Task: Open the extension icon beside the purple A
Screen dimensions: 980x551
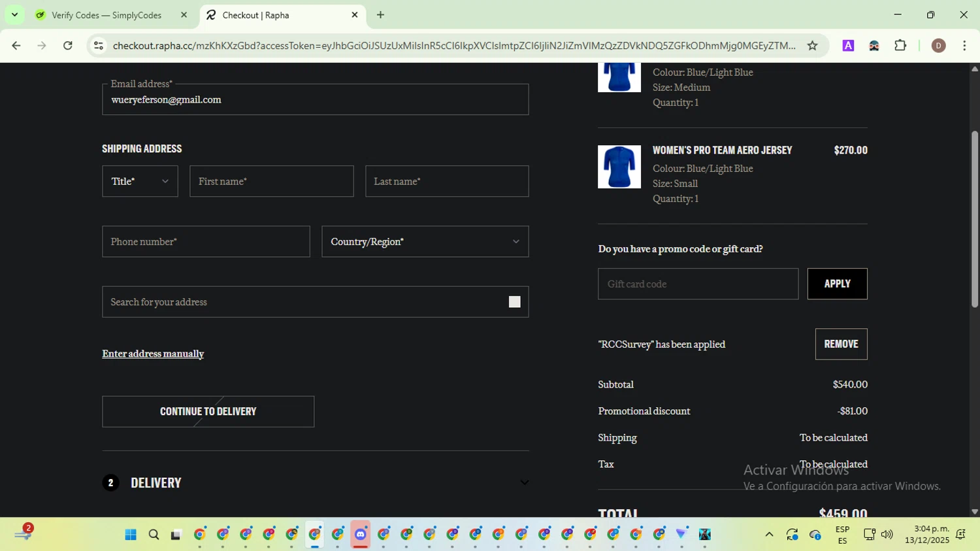Action: (874, 46)
